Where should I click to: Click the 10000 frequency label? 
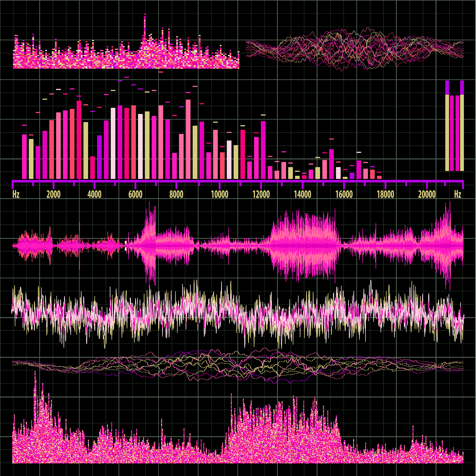(219, 194)
